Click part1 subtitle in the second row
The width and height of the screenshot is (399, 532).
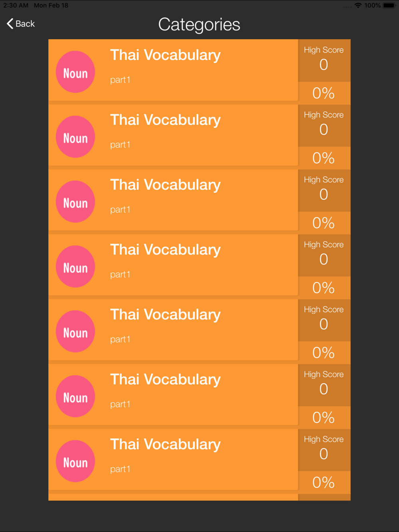tap(120, 145)
